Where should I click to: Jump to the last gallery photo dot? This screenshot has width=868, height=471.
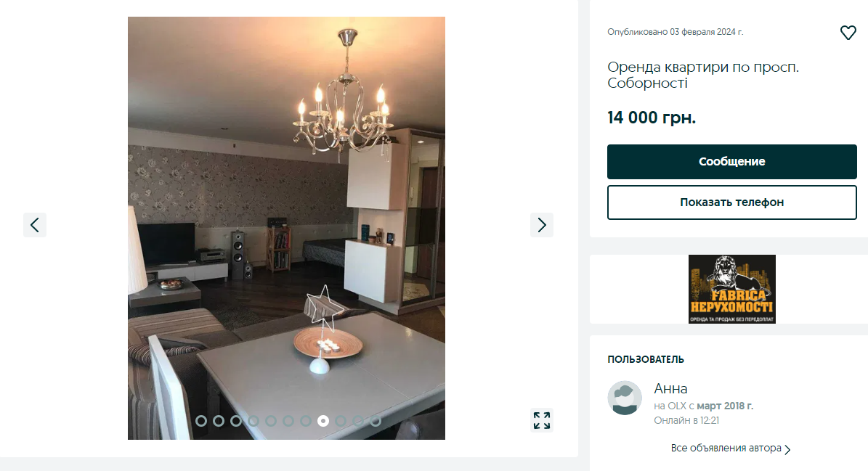click(376, 421)
